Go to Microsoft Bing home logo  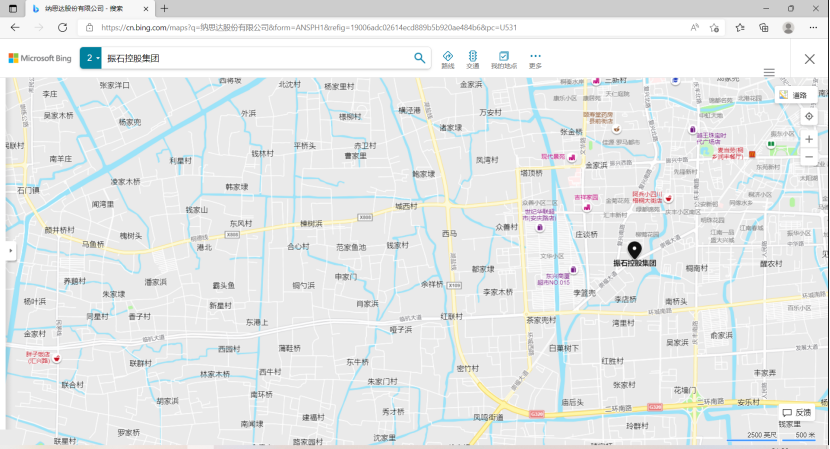coord(41,58)
